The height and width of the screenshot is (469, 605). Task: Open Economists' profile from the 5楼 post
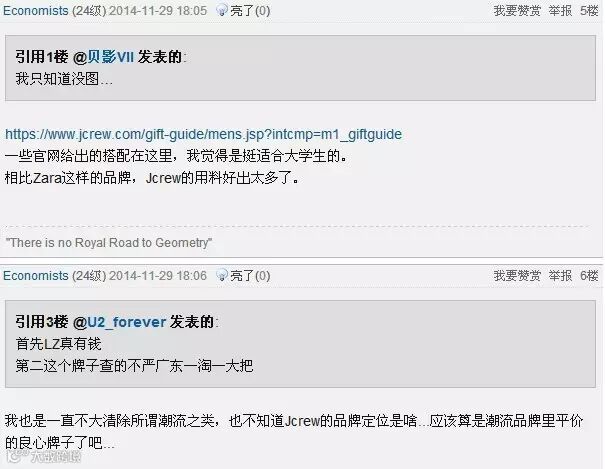[x=36, y=10]
